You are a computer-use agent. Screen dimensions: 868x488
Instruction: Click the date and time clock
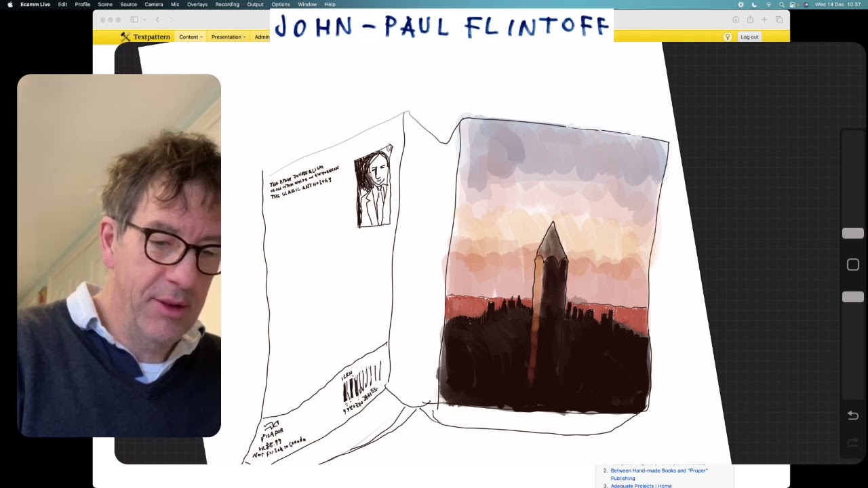coord(837,4)
